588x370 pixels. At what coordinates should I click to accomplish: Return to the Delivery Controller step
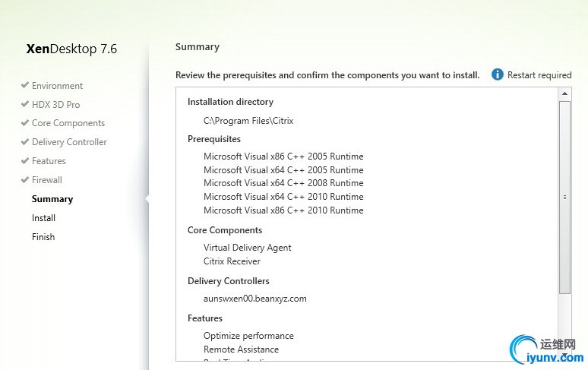(x=69, y=142)
